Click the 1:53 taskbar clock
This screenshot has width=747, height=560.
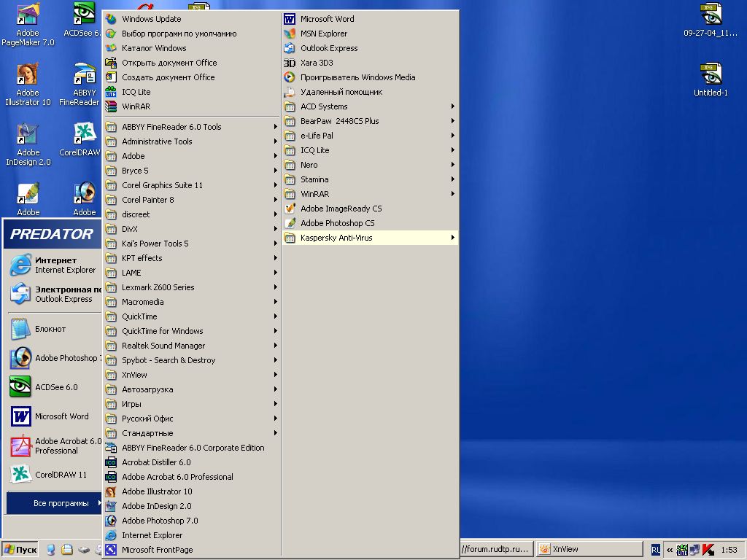(x=729, y=550)
